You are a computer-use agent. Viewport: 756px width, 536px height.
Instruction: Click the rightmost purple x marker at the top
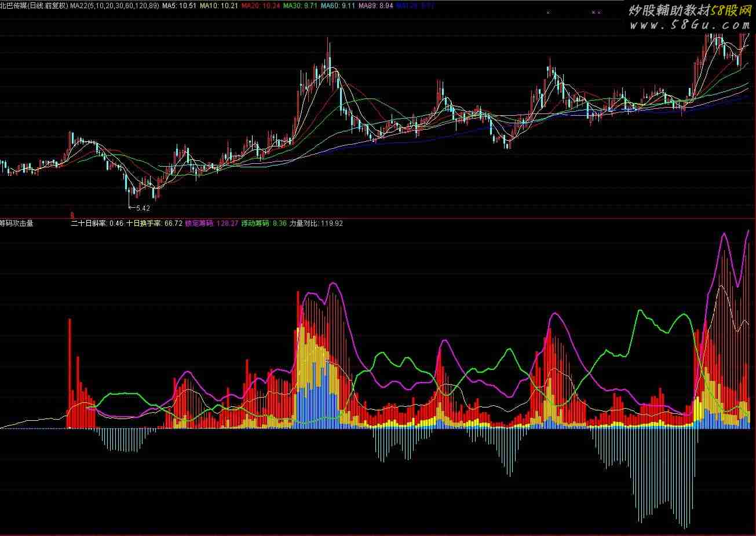(599, 12)
